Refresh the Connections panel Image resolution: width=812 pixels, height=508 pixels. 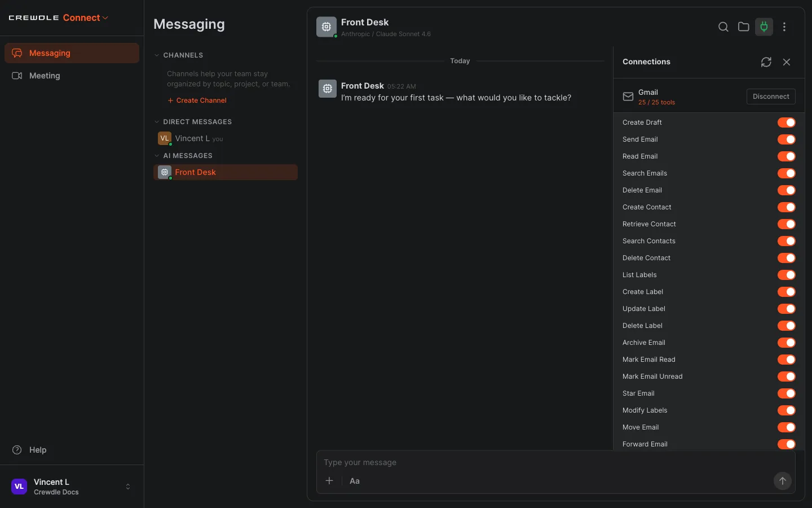pyautogui.click(x=766, y=62)
